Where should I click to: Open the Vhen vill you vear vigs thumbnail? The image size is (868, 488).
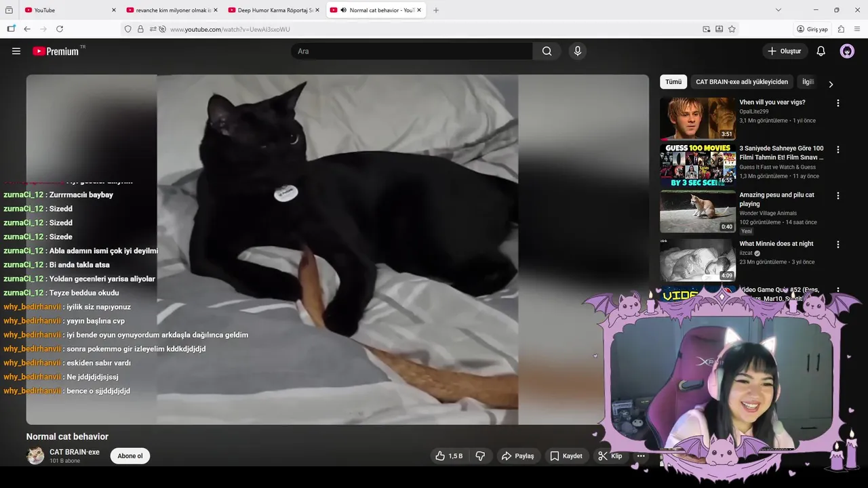click(698, 119)
